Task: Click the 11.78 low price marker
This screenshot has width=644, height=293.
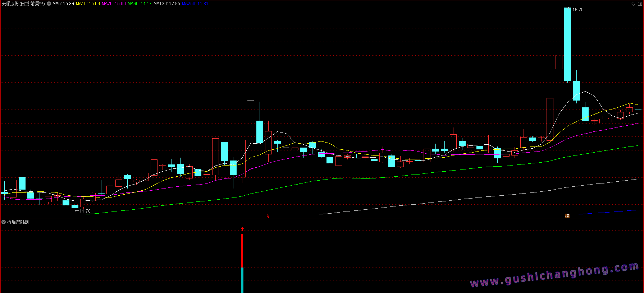Action: tap(85, 211)
